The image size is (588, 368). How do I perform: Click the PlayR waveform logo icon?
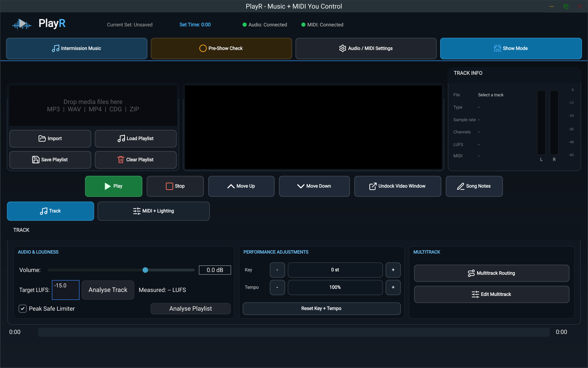[x=22, y=24]
